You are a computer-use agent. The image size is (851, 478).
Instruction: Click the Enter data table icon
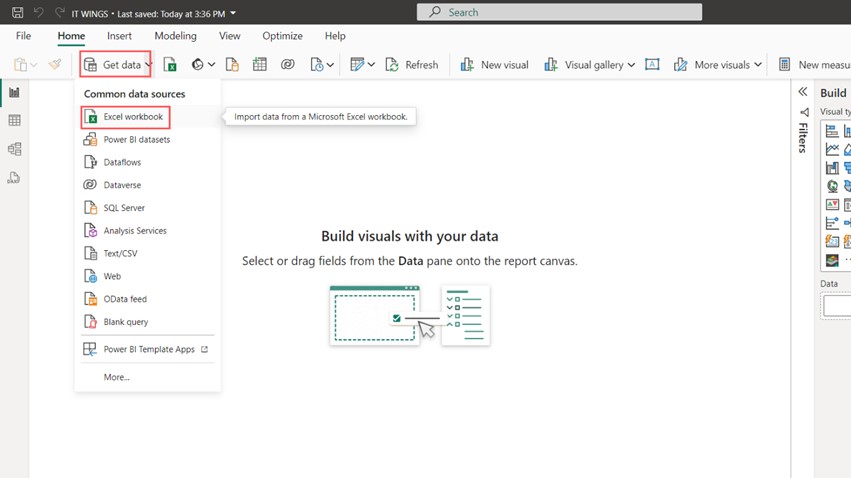point(259,65)
